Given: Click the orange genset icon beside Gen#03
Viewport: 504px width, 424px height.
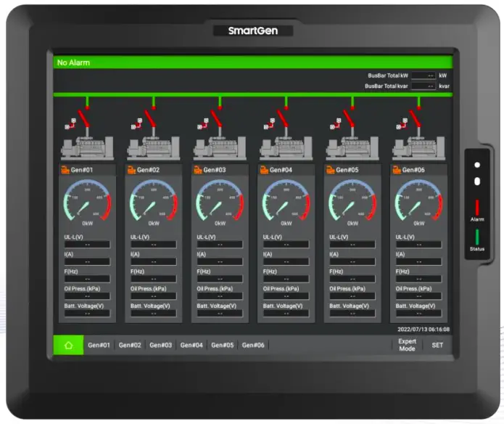Looking at the screenshot, I should (x=198, y=170).
